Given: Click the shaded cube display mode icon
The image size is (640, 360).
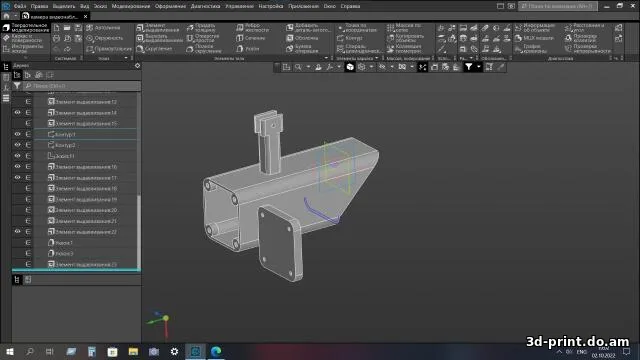Looking at the screenshot, I should tap(350, 67).
